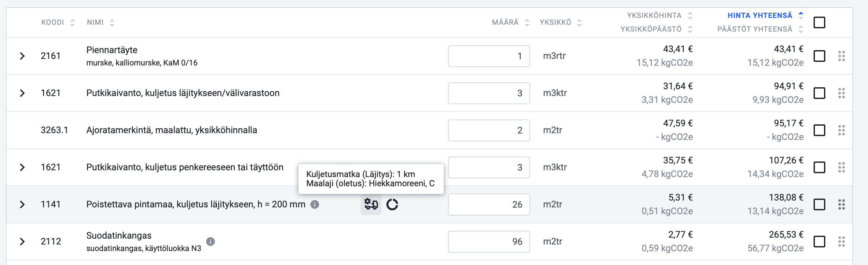Click Putkikaivanto, kuljetus penkereeseen tai täyttöön
This screenshot has width=868, height=265.
point(185,167)
